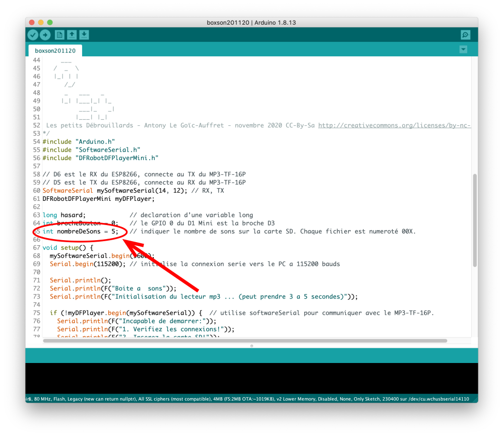Screen dimensions: 504x437
Task: Save the sketch with the down-arrow icon
Action: [x=84, y=35]
